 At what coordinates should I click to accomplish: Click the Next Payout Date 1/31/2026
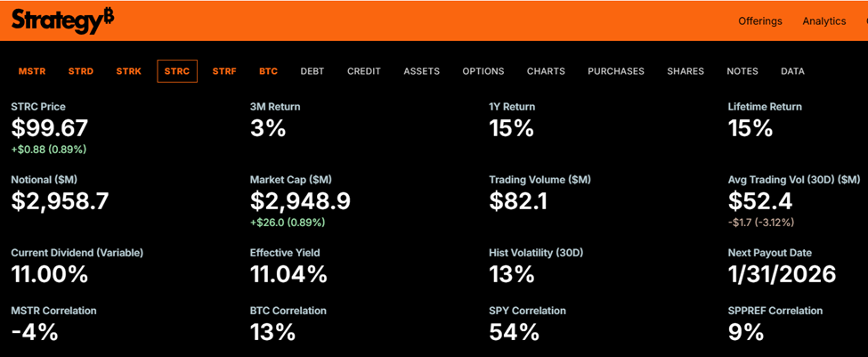[782, 273]
